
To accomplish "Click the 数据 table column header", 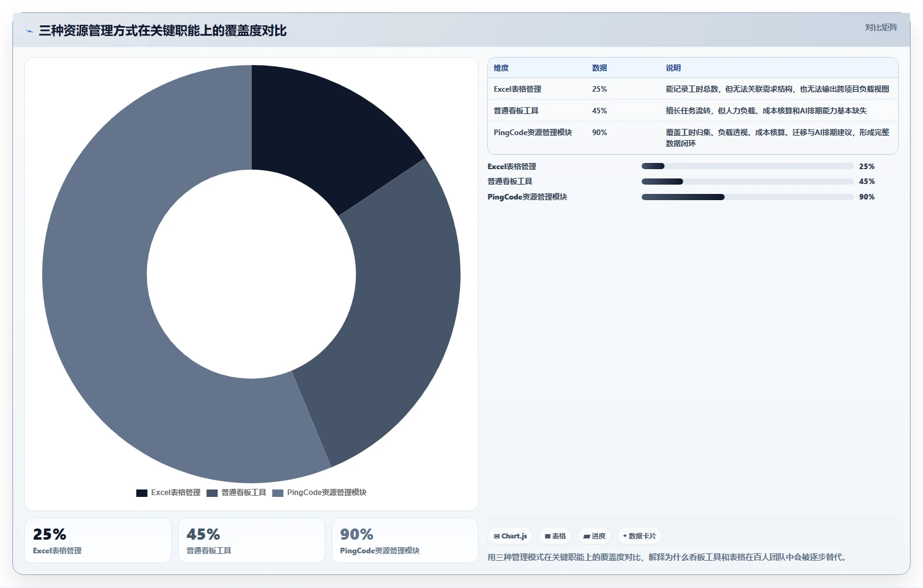I will [x=599, y=68].
